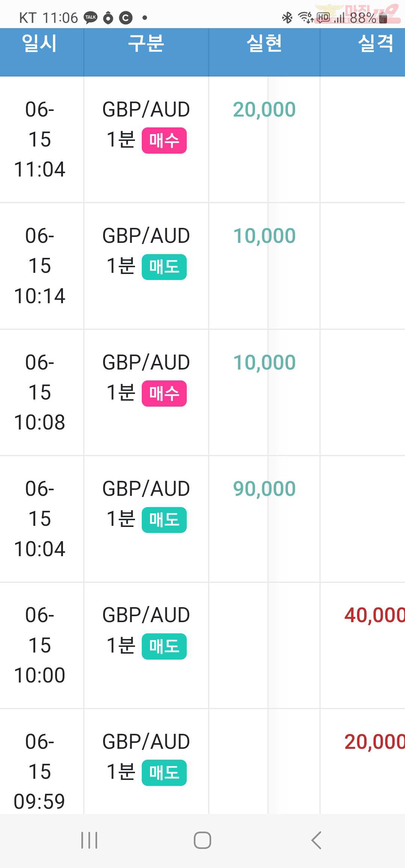Tap the pink 매수 badge at 11:04
405x868 pixels.
point(164,141)
